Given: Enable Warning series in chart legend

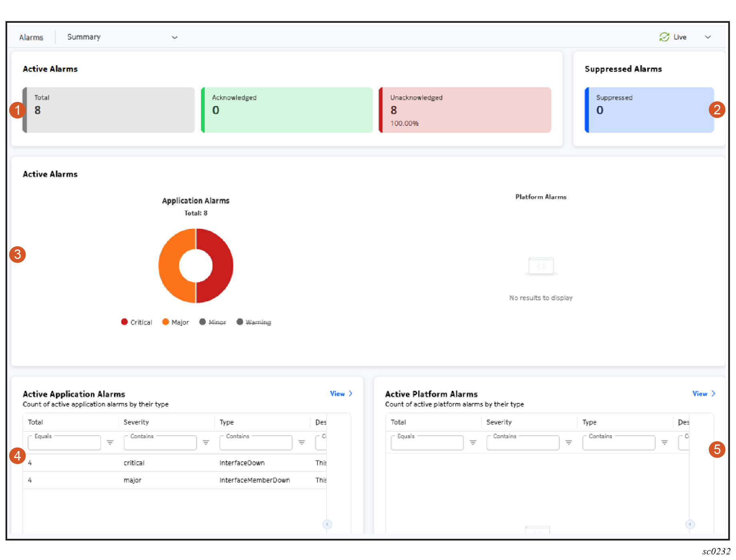Looking at the screenshot, I should click(x=254, y=322).
